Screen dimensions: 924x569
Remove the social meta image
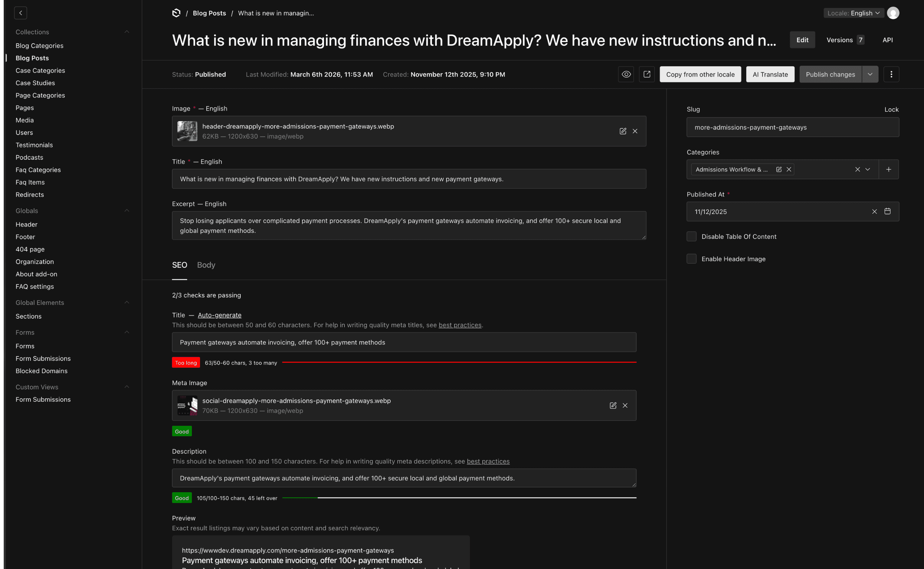(x=625, y=405)
